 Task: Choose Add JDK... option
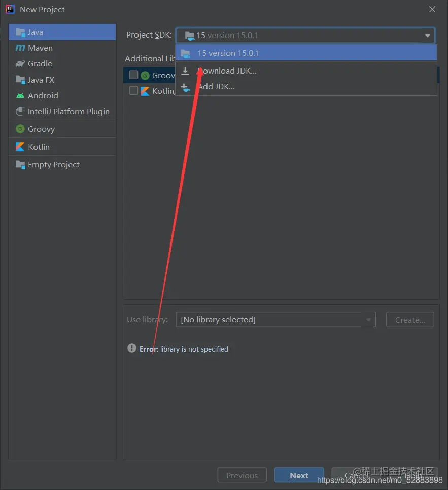pos(306,87)
